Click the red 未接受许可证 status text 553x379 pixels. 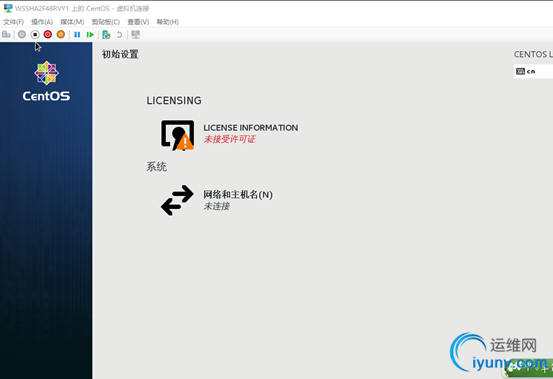tap(229, 139)
